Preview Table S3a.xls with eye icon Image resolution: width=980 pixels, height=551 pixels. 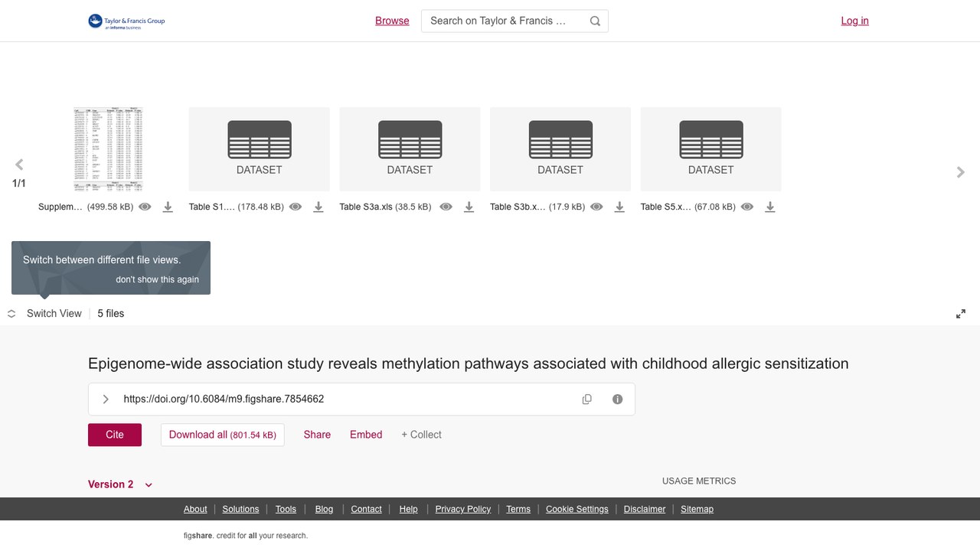tap(446, 207)
